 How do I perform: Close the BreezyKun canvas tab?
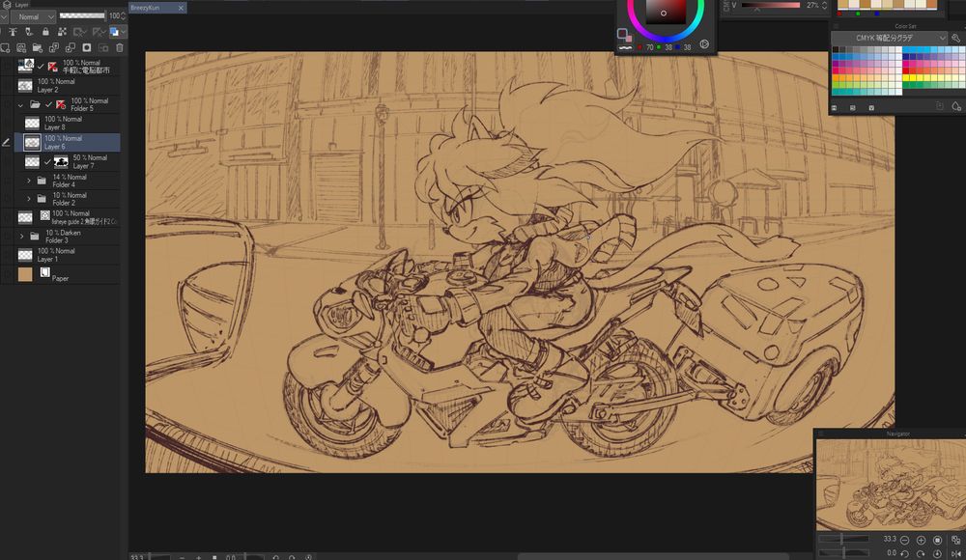(x=181, y=8)
